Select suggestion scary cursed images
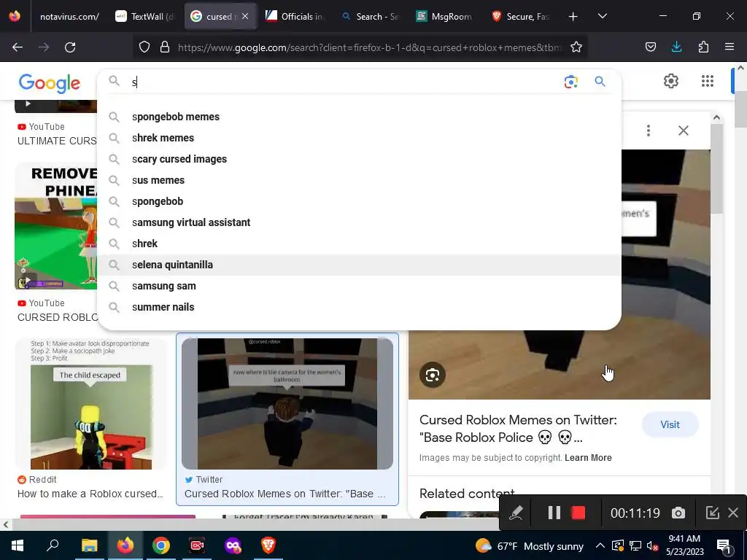Viewport: 747px width, 560px height. click(359, 159)
